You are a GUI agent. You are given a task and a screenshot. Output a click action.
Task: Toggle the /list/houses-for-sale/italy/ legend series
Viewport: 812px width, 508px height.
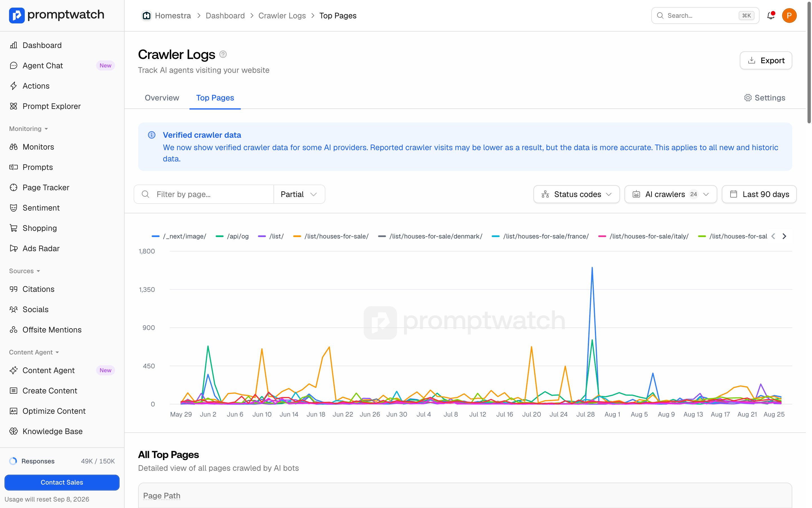(x=643, y=236)
